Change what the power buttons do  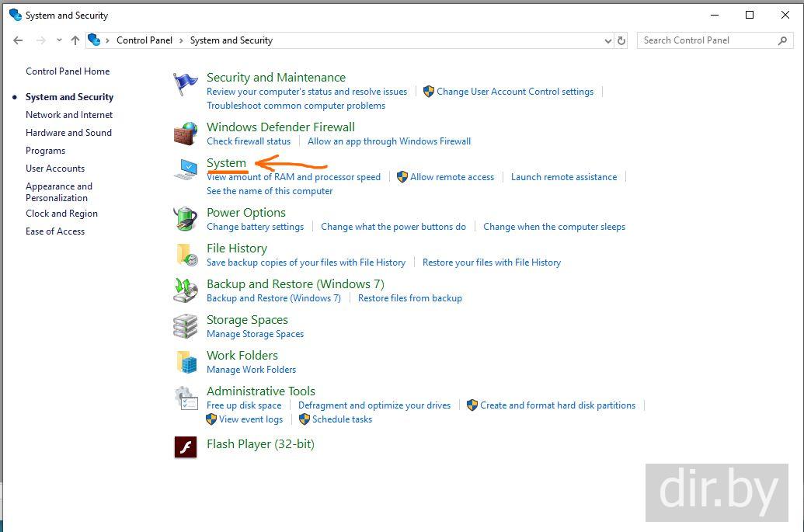393,227
